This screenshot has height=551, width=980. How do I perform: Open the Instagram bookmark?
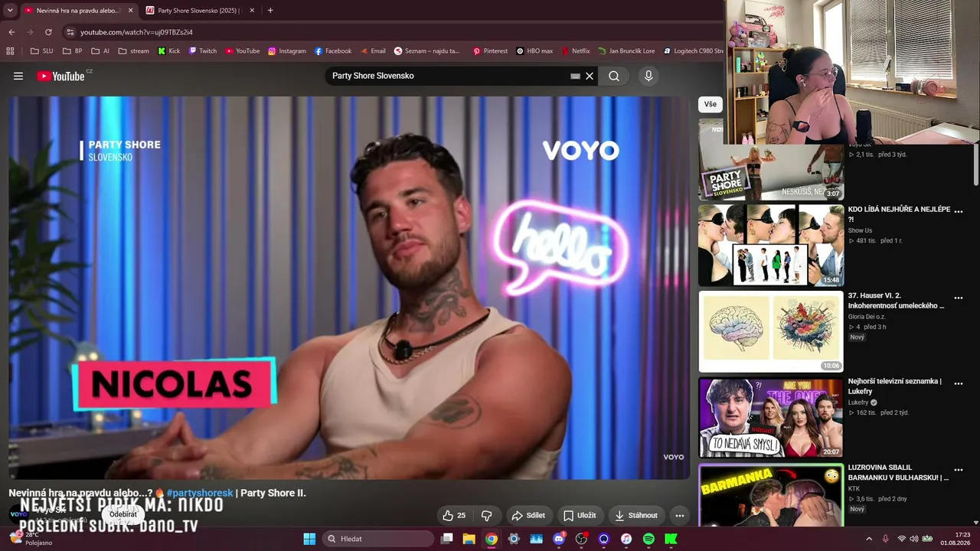[286, 51]
